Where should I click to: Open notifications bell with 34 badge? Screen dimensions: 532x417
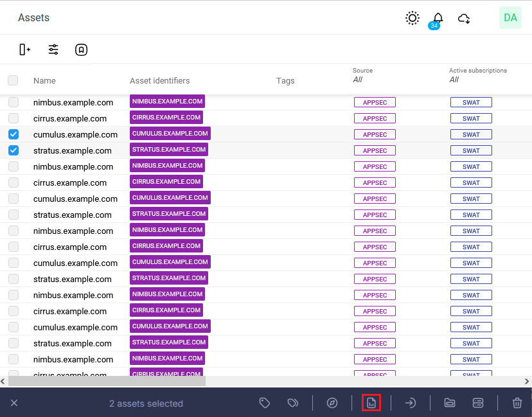(x=438, y=19)
